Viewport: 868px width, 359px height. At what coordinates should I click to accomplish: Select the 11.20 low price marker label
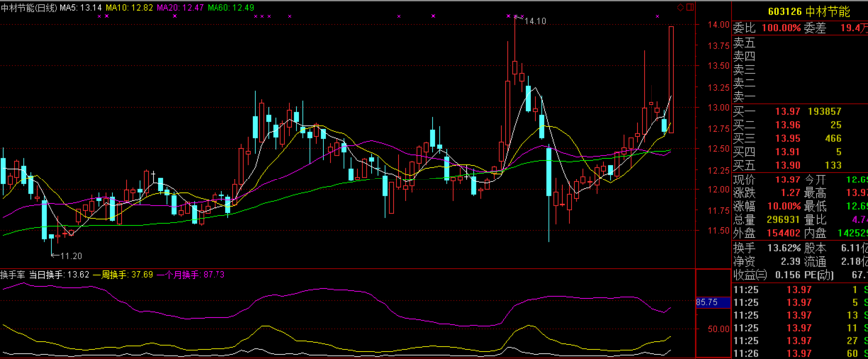pos(71,256)
